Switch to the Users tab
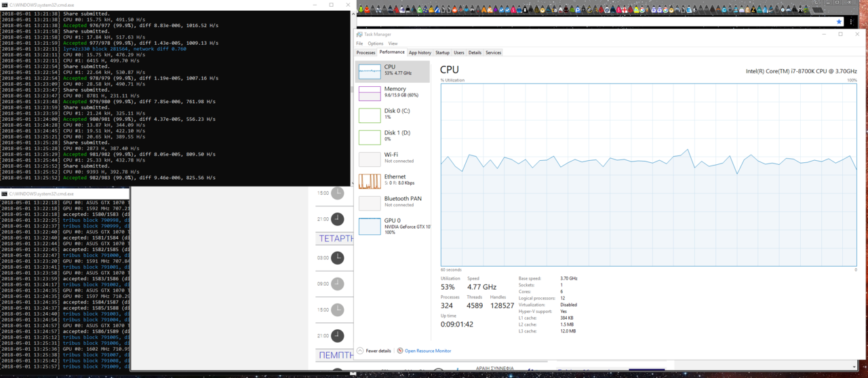Image resolution: width=868 pixels, height=378 pixels. pos(459,52)
